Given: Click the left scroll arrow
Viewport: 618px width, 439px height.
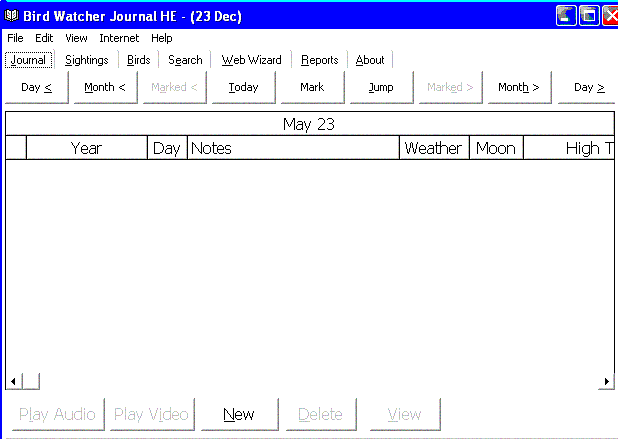Looking at the screenshot, I should click(x=13, y=381).
